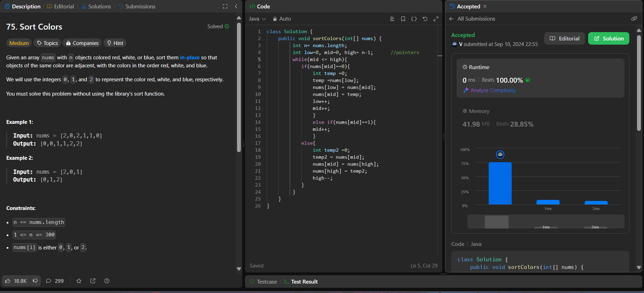Click the thumbs-down dislike icon
Image resolution: width=644 pixels, height=293 pixels.
36,281
